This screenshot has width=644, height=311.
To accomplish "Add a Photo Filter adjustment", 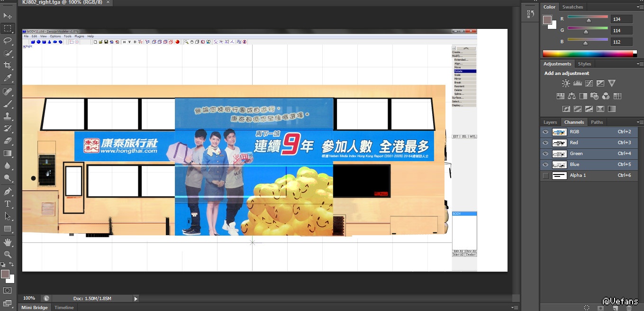I will pyautogui.click(x=594, y=96).
